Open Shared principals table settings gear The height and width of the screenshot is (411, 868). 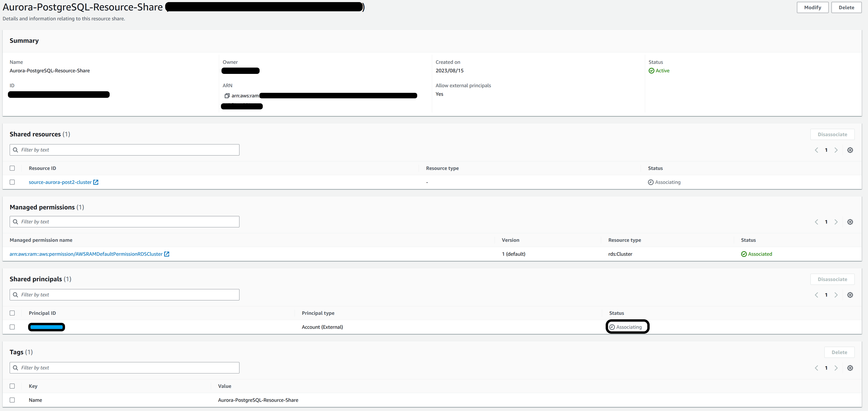tap(850, 295)
